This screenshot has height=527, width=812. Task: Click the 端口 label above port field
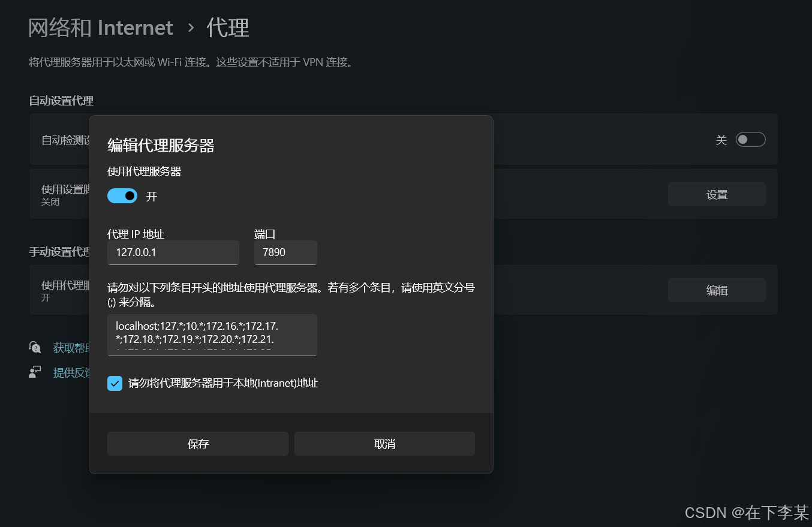click(x=265, y=234)
